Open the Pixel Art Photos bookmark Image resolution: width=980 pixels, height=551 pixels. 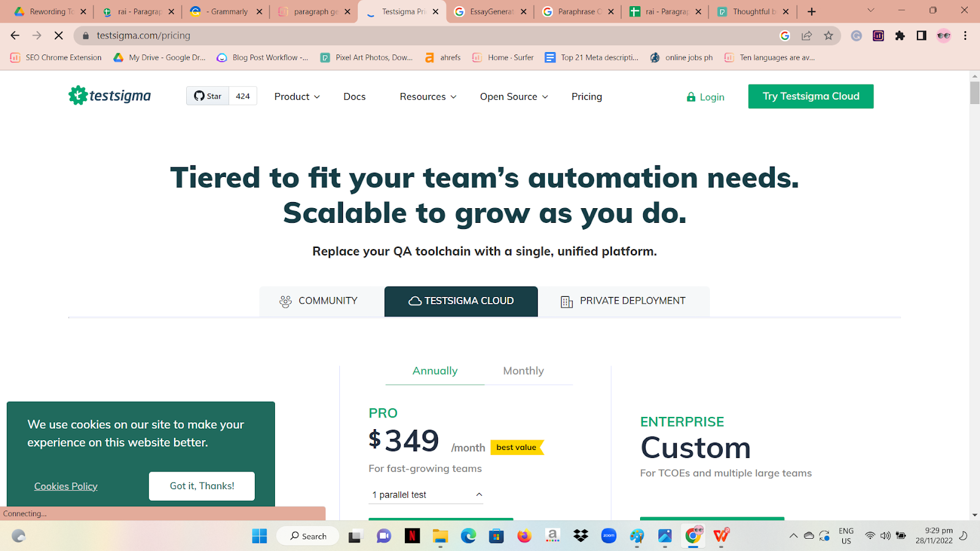(x=366, y=58)
